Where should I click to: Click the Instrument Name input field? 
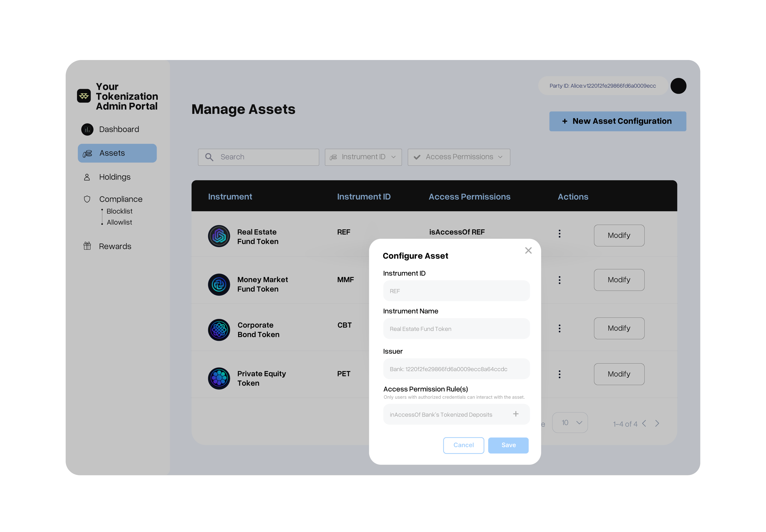(x=456, y=329)
